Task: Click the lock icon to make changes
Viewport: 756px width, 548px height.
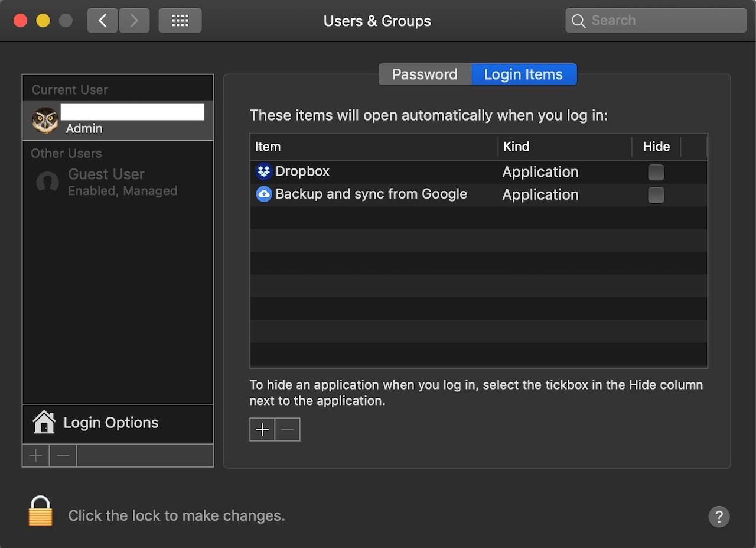Action: [x=41, y=511]
